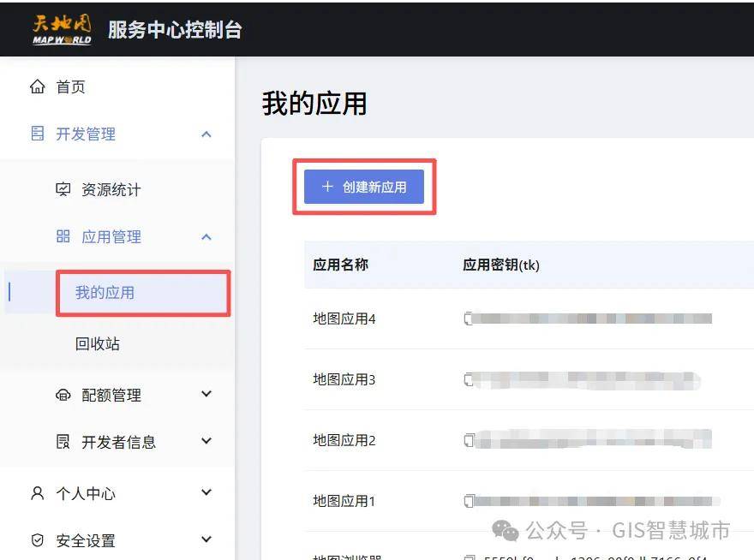Collapse the 开发管理 section chevron
754x560 pixels.
click(x=206, y=134)
